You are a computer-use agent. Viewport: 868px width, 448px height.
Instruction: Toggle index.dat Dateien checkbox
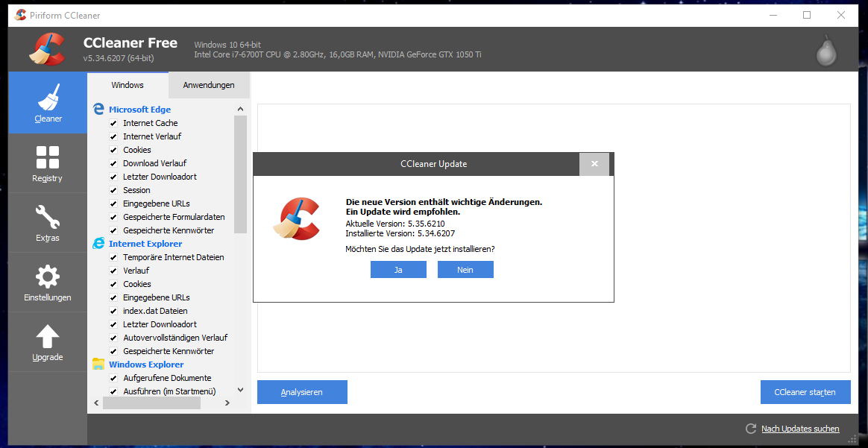pyautogui.click(x=113, y=311)
